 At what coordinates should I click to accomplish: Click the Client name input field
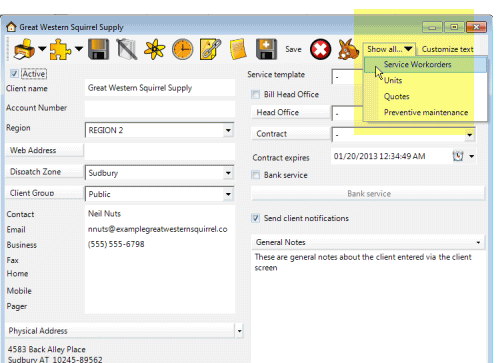point(160,88)
